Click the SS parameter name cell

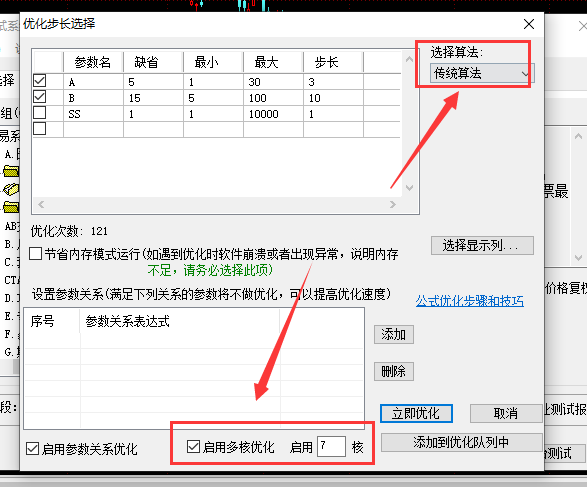coord(93,114)
